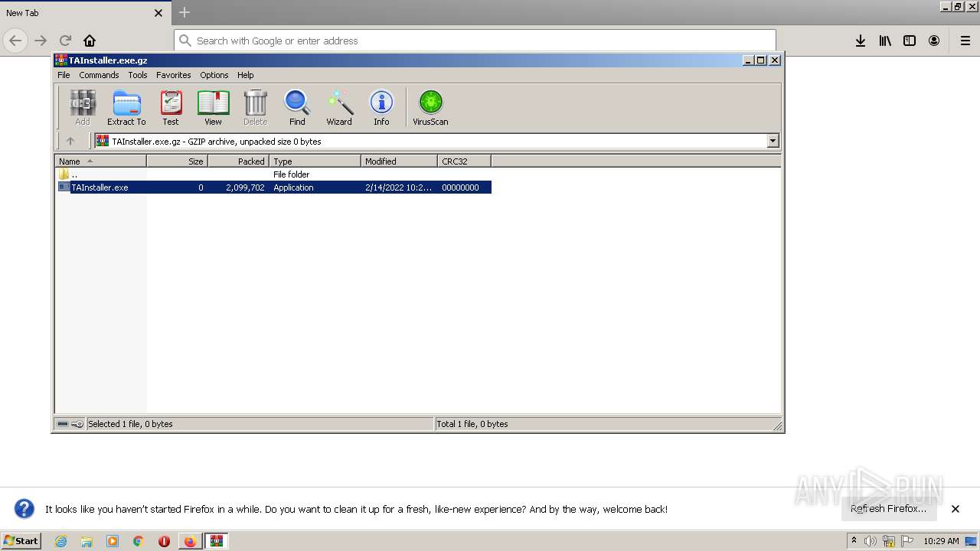The image size is (980, 551).
Task: Click the taskbar clock 10:29 AM
Action: [941, 541]
